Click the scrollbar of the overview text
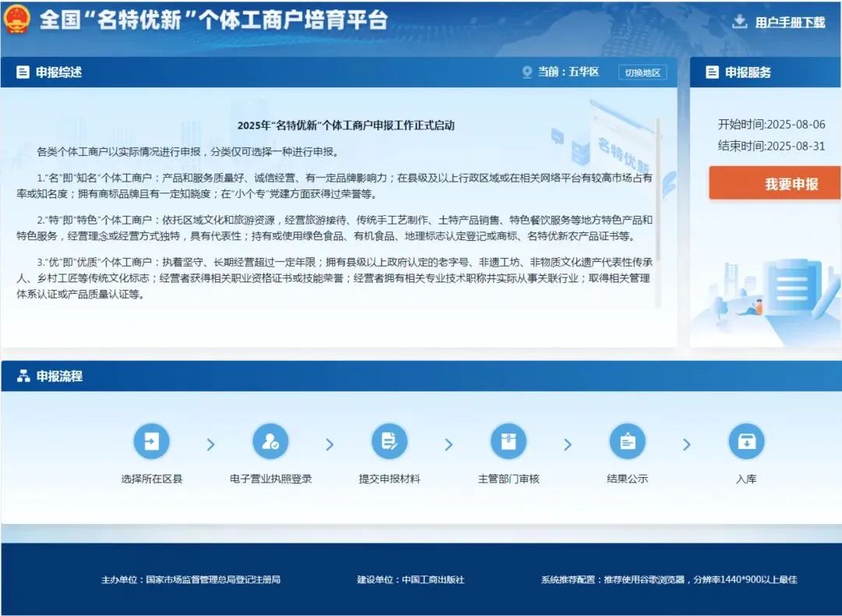842x616 pixels. [x=658, y=211]
